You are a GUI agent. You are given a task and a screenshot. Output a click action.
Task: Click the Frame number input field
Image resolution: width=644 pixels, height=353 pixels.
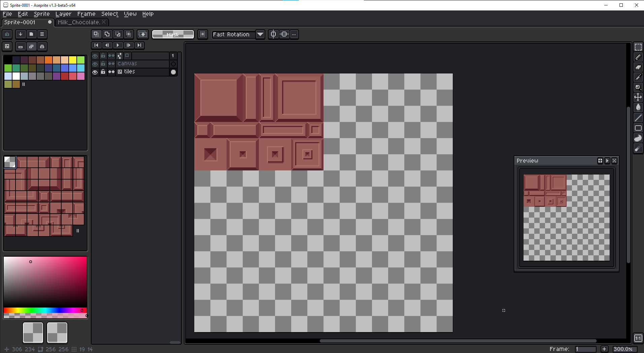pyautogui.click(x=585, y=349)
